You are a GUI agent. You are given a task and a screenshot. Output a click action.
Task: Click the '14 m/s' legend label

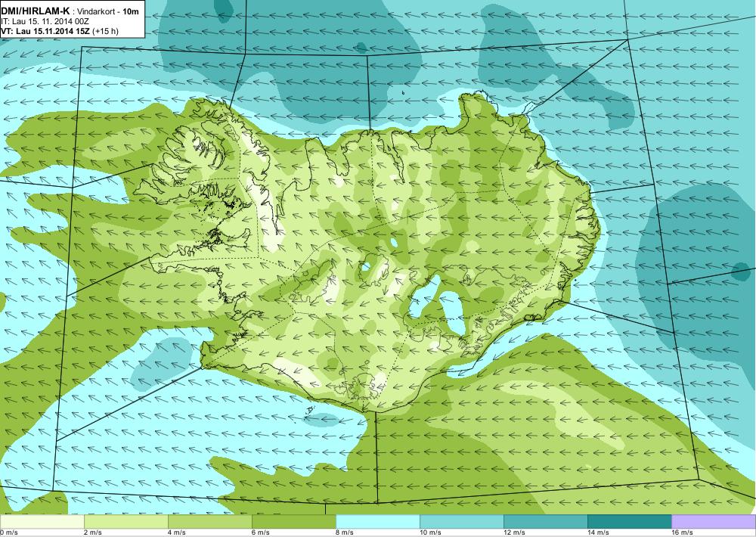598,532
